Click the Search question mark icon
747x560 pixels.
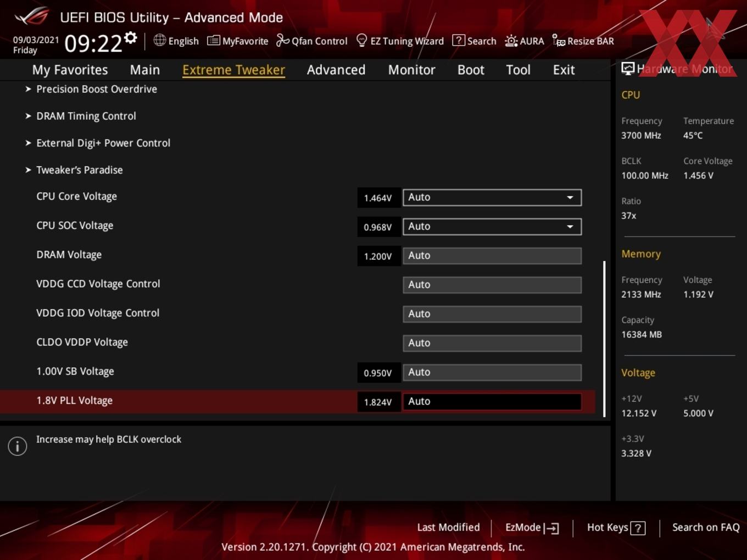click(x=458, y=40)
